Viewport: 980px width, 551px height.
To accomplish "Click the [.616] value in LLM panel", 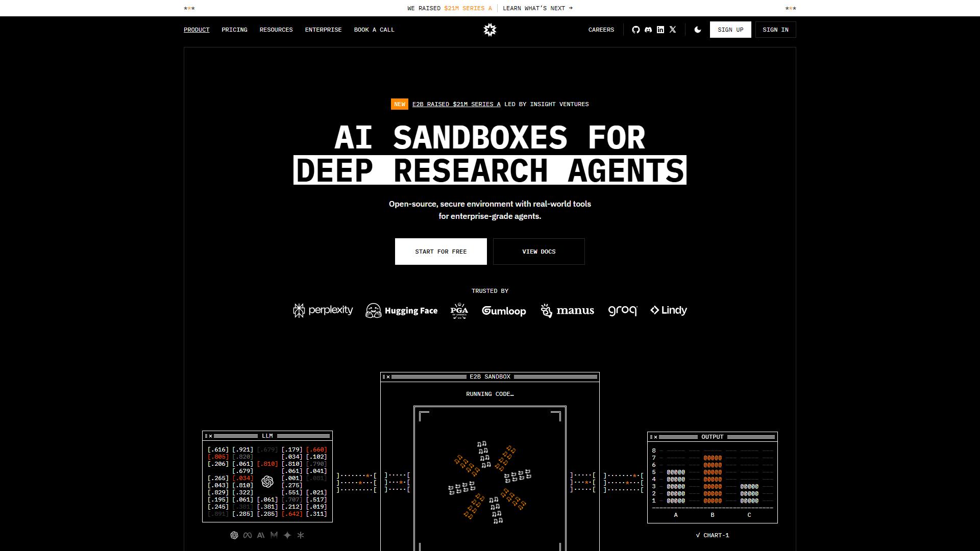I will [218, 449].
